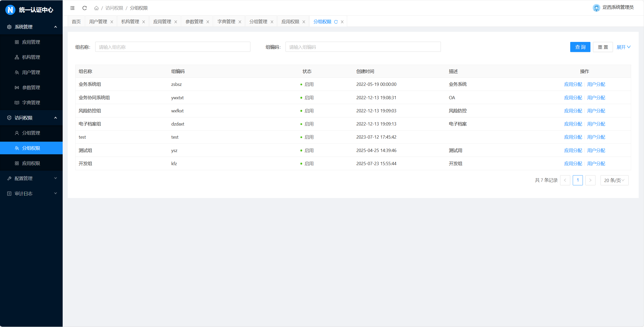Click 应用分配 for 风险防控组 row
Viewport: 644px width, 327px height.
(x=573, y=111)
